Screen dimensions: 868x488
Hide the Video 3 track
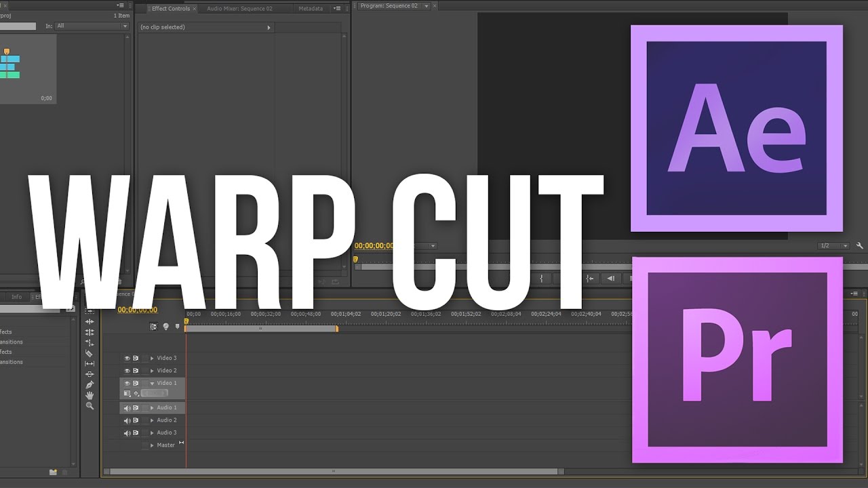(127, 358)
